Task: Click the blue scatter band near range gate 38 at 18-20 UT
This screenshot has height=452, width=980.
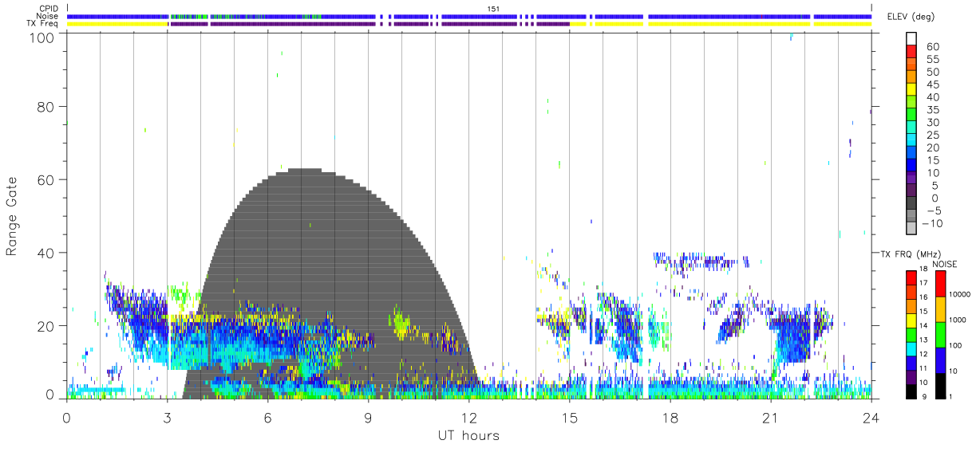Action: (x=701, y=260)
